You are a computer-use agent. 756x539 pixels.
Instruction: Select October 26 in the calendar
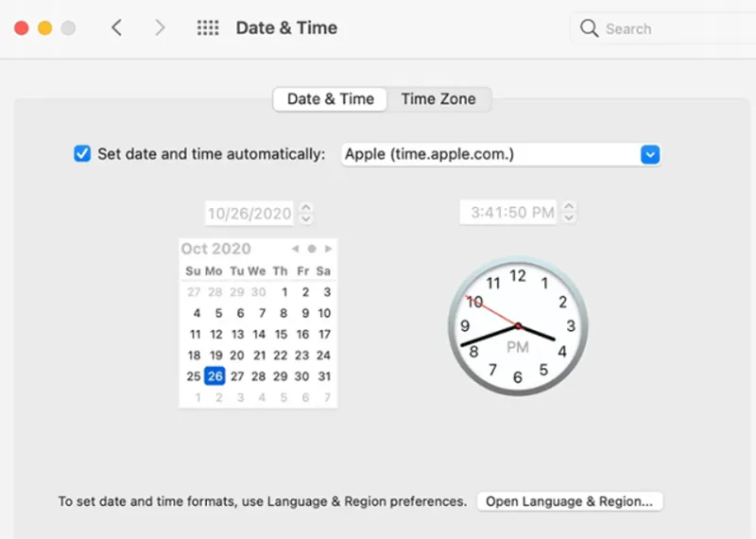coord(215,376)
